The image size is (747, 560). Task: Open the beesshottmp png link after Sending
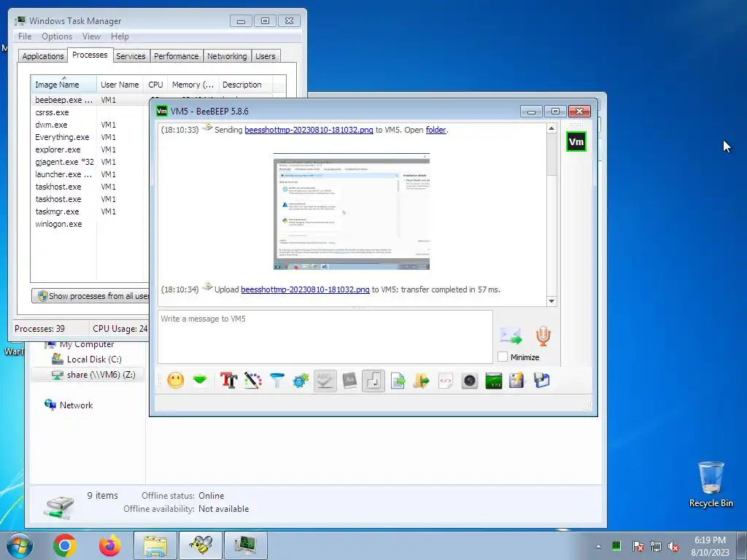[x=309, y=130]
